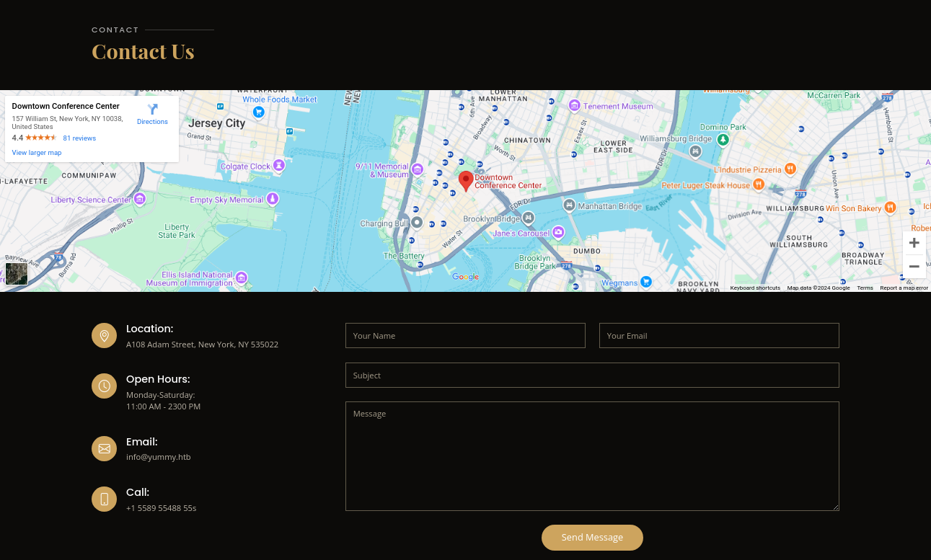Click the 9/11 Memorial & Museum marker

(x=417, y=170)
